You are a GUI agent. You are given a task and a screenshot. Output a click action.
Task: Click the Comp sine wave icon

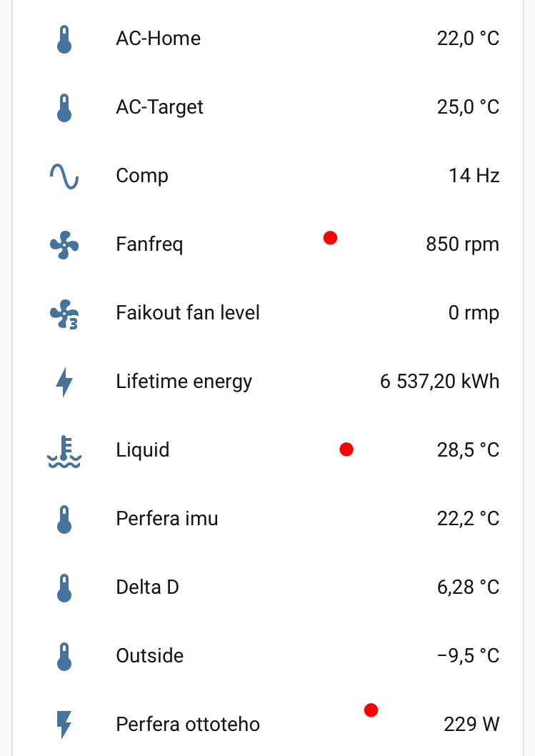click(x=64, y=176)
